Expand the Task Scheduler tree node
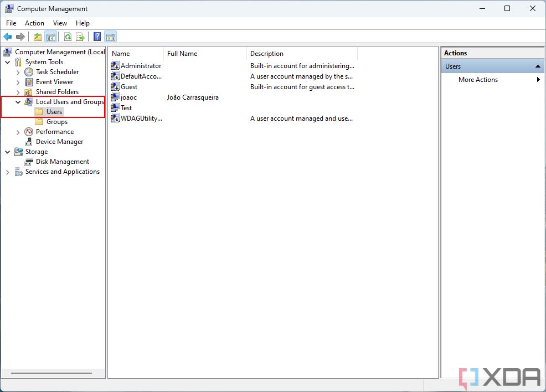This screenshot has width=546, height=392. click(18, 71)
